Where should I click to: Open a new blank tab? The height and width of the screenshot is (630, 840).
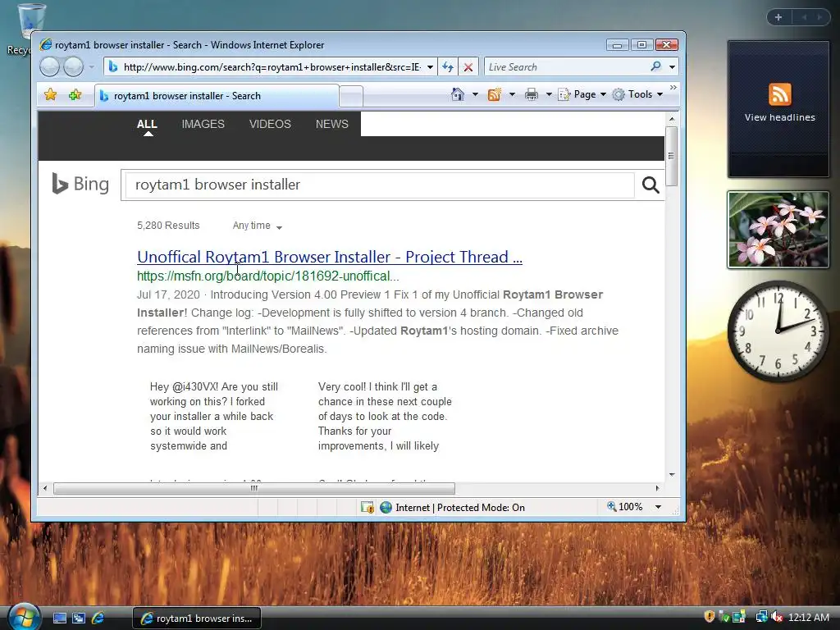351,97
